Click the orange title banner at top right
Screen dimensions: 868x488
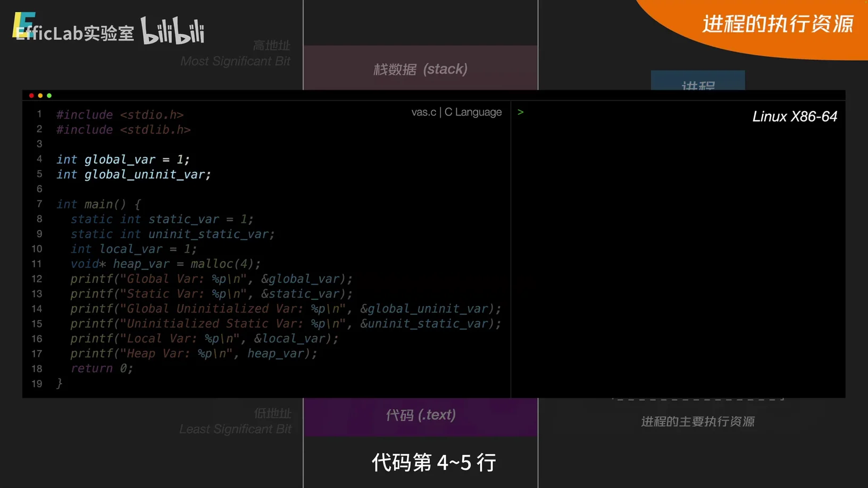tap(777, 24)
